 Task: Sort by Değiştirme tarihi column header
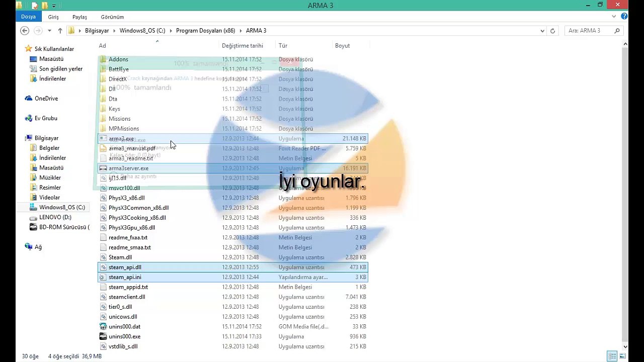[243, 46]
